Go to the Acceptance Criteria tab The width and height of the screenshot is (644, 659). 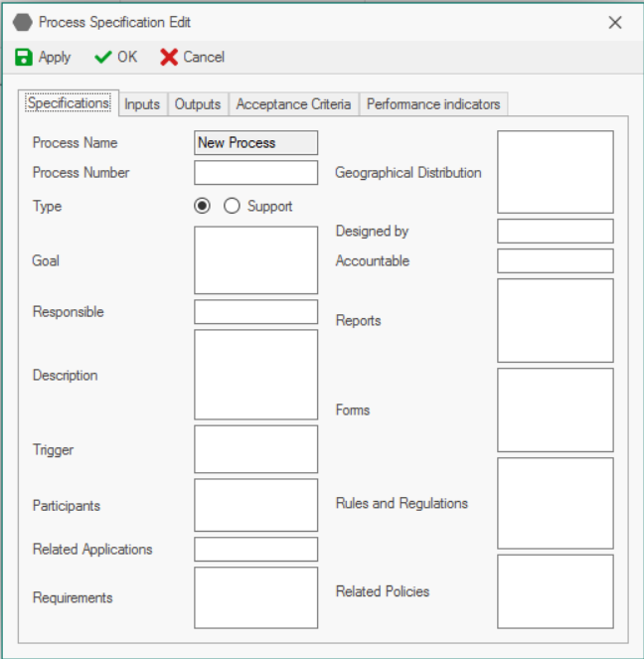point(293,104)
